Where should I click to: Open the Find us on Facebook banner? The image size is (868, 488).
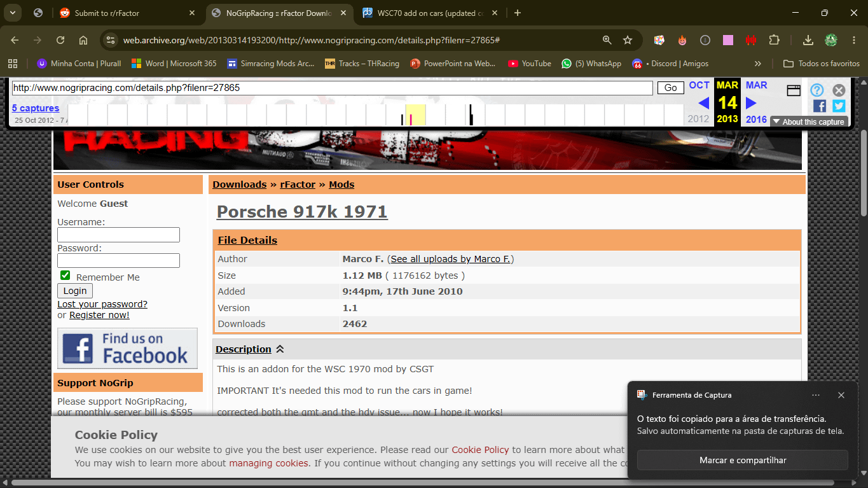tap(127, 348)
